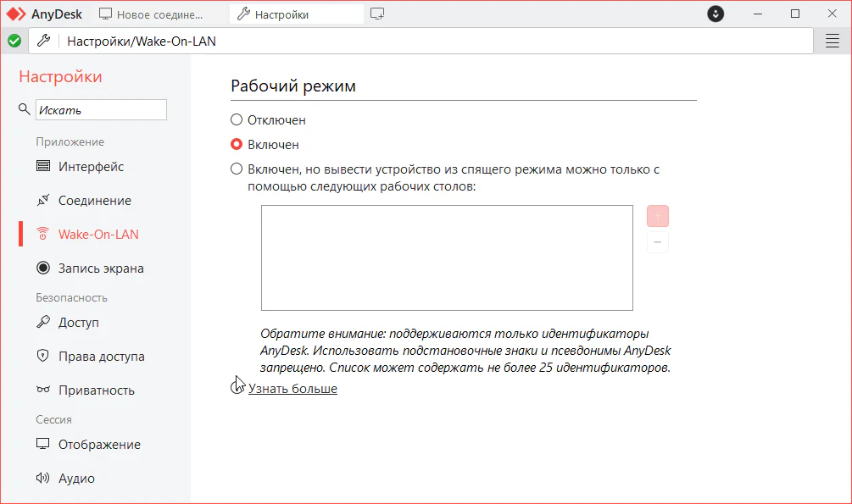Open the Аудио settings section

76,479
